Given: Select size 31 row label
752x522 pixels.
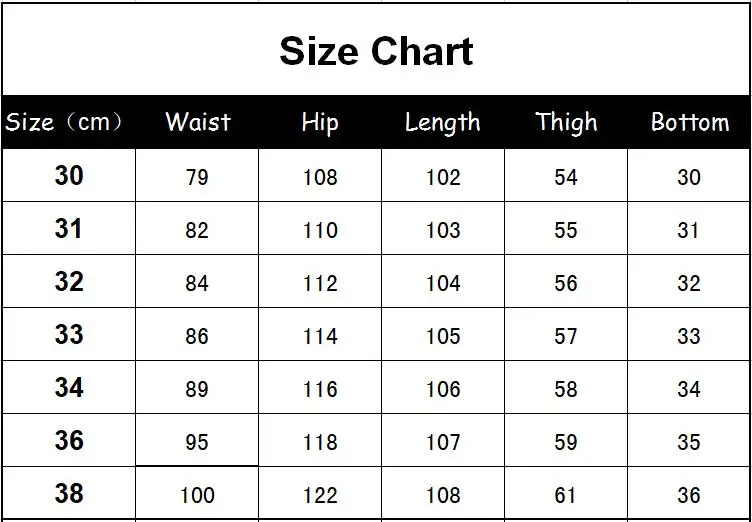Looking at the screenshot, I should (x=69, y=228).
